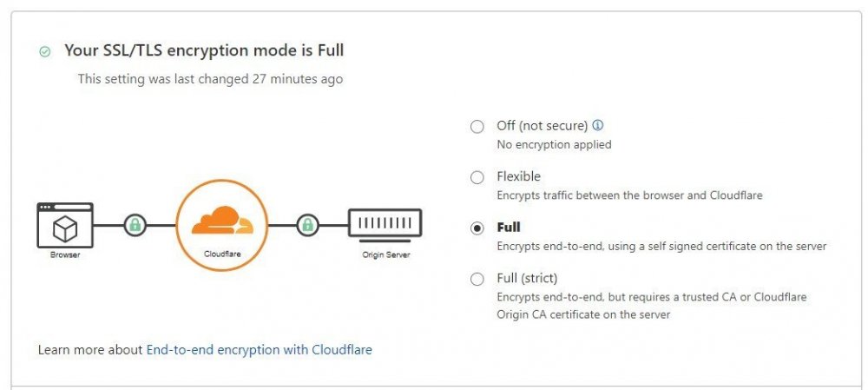Click the Origin Server rack icon
The height and width of the screenshot is (390, 868).
click(385, 224)
